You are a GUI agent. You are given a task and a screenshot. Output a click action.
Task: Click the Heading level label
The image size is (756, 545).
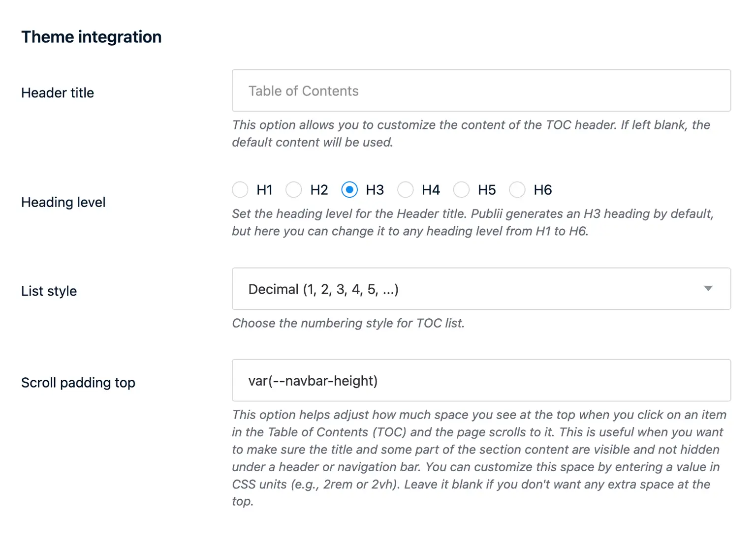click(x=63, y=202)
